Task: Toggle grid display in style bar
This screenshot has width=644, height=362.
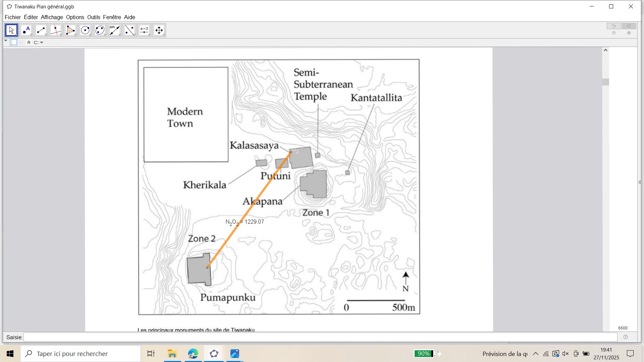Action: 21,43
